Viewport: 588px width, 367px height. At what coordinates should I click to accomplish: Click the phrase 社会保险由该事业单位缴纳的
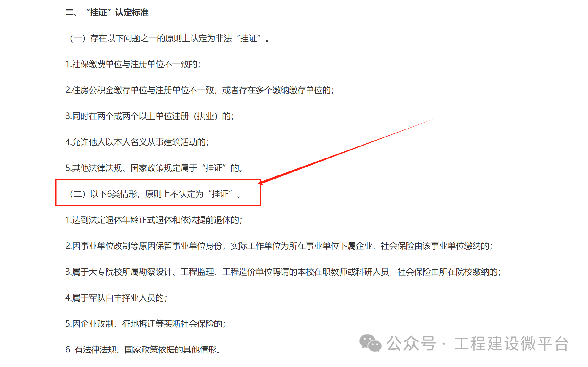tap(437, 246)
